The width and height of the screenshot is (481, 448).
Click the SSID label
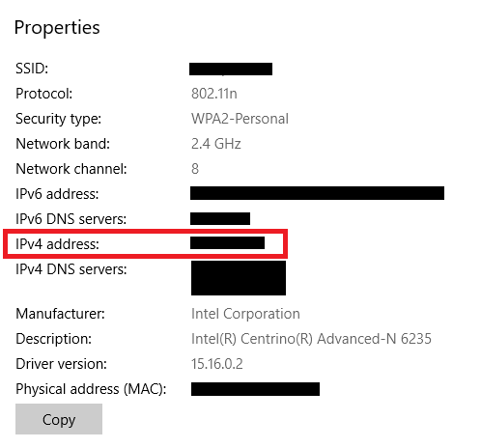(32, 69)
